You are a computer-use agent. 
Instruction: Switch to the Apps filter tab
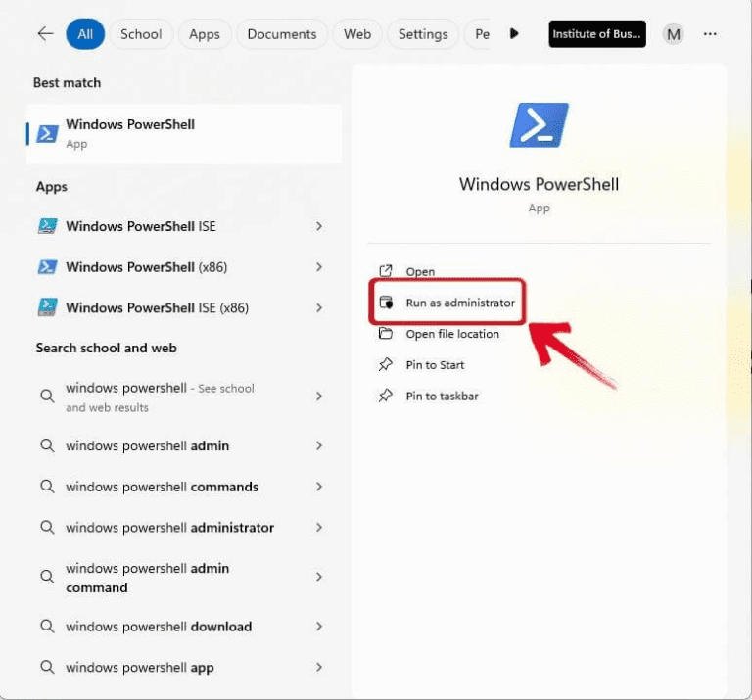(205, 34)
